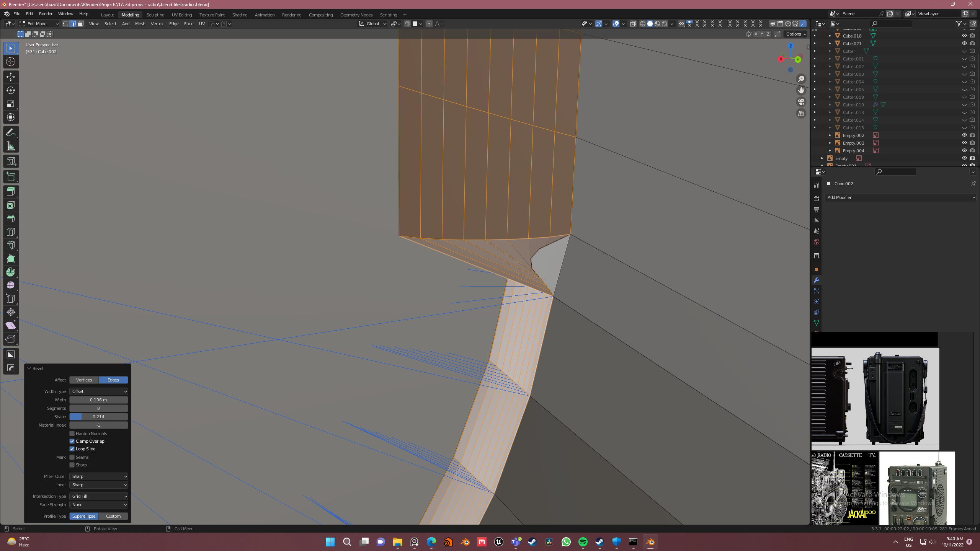The height and width of the screenshot is (551, 980).
Task: Select the Spin tool
Action: (x=11, y=272)
